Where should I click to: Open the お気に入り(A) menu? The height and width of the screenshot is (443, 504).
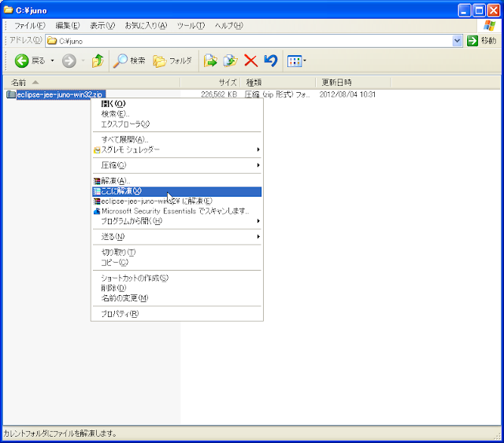coord(146,25)
